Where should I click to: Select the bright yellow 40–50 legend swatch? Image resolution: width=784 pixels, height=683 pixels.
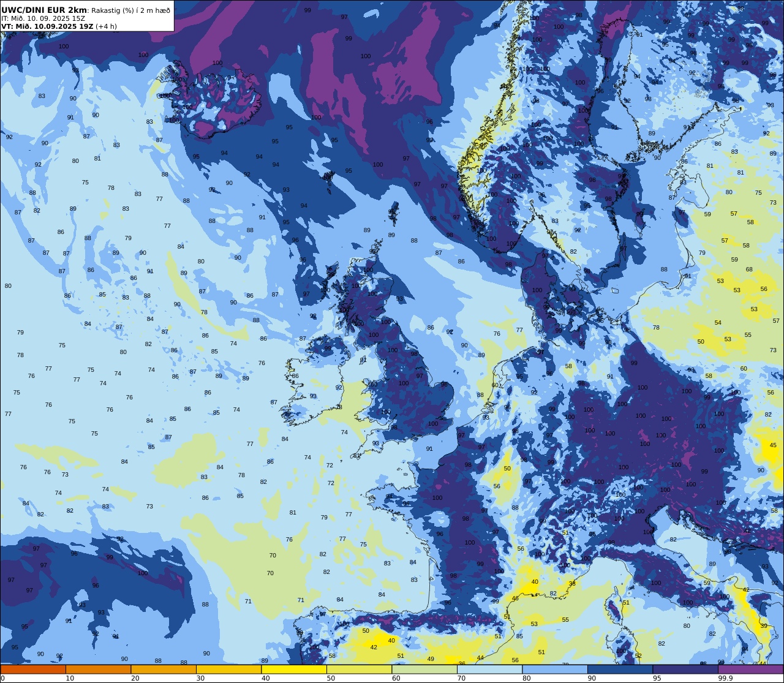pos(294,669)
